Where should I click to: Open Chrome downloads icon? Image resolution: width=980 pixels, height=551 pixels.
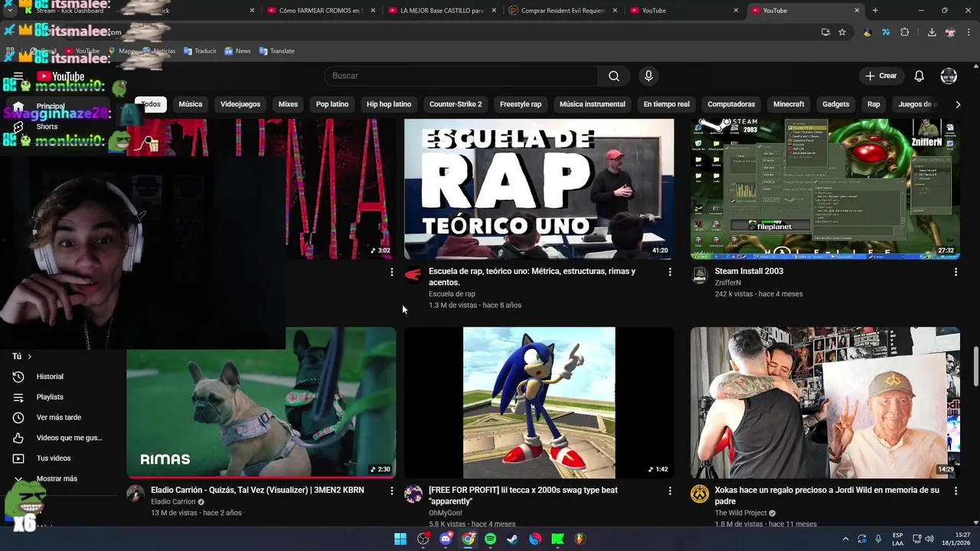click(x=932, y=32)
